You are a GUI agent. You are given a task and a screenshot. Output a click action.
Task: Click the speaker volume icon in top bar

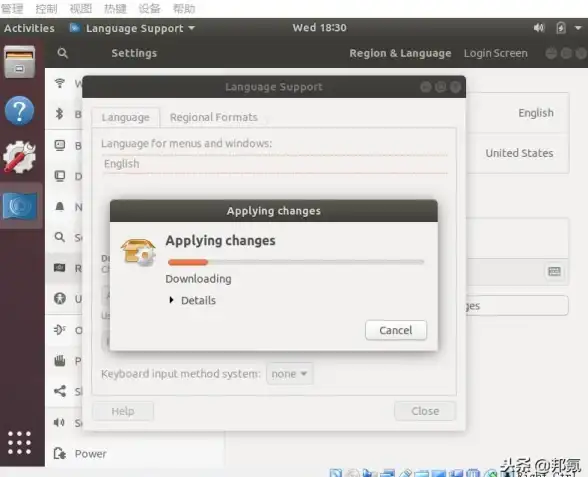coord(538,28)
